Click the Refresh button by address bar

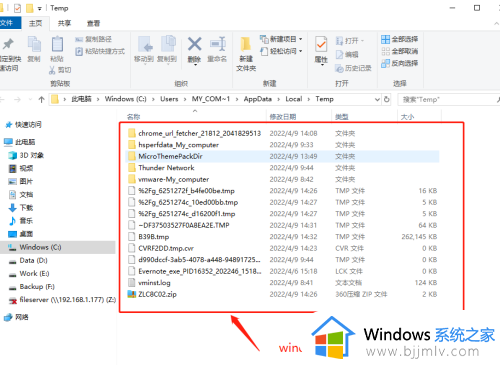tap(387, 99)
